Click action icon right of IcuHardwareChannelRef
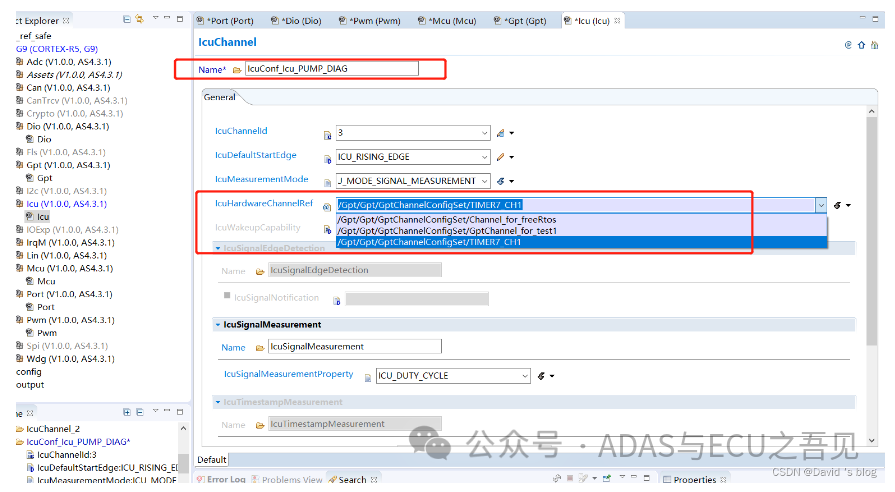This screenshot has height=492, width=895. [x=837, y=205]
